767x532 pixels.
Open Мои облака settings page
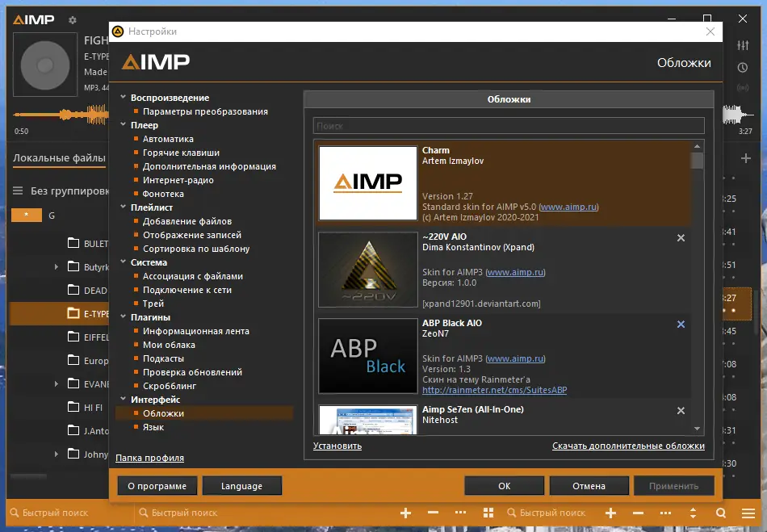(x=169, y=345)
